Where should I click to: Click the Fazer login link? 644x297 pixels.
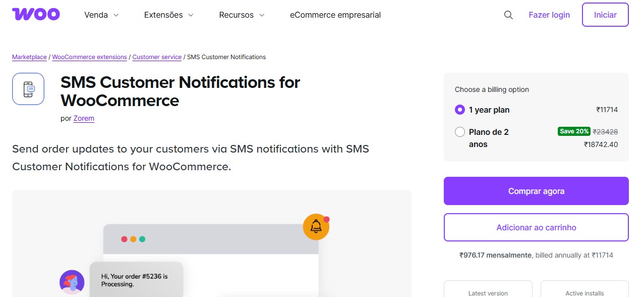pyautogui.click(x=549, y=15)
